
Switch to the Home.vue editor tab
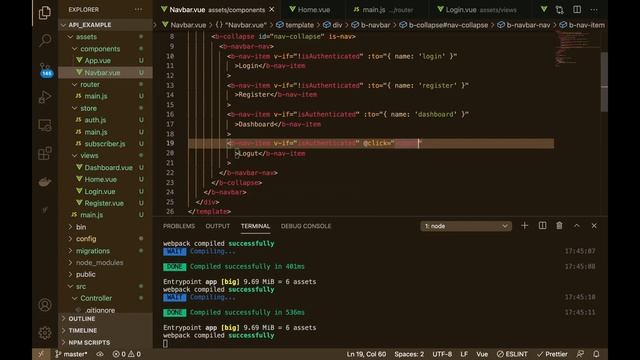click(314, 9)
